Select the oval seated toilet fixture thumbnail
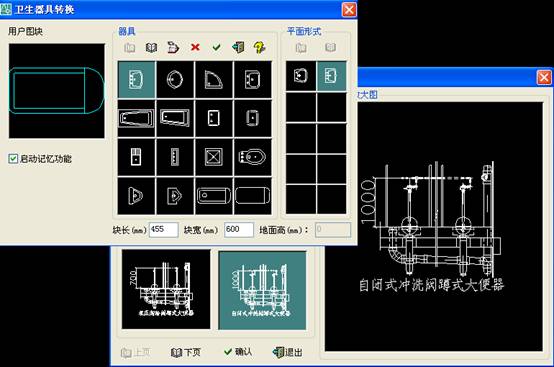Image resolution: width=554 pixels, height=367 pixels. (253, 157)
